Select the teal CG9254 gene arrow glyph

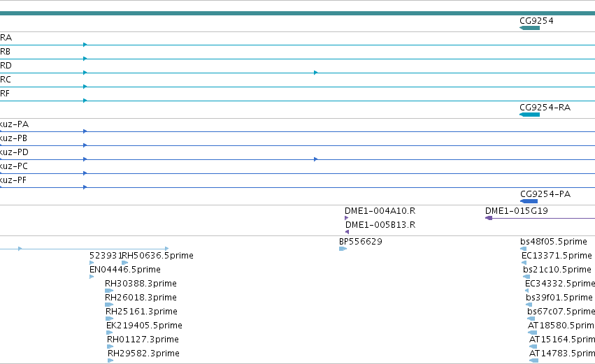coord(529,28)
